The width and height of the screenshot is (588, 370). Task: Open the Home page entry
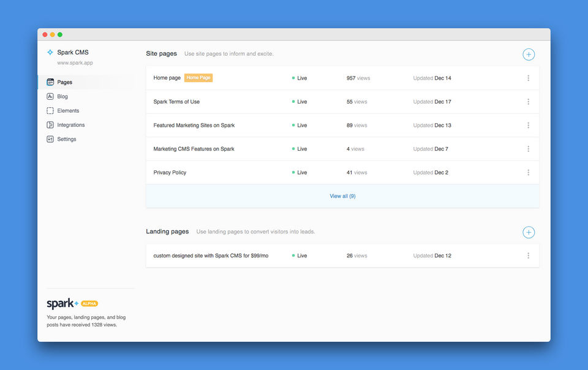(167, 78)
